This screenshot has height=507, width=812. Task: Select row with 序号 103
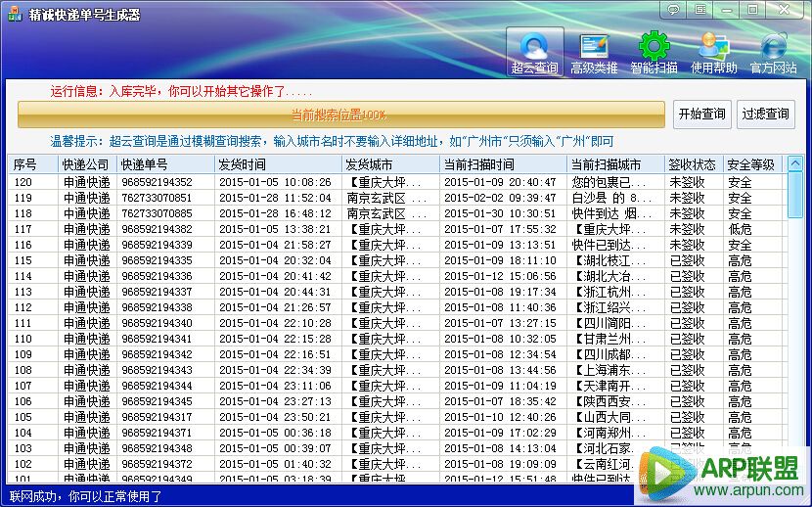[x=397, y=448]
